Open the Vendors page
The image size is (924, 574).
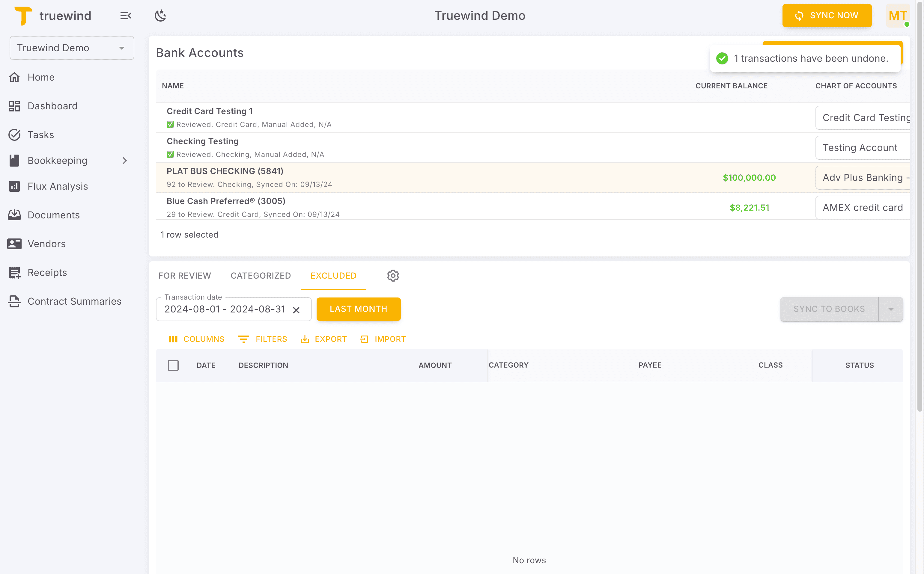pos(46,244)
